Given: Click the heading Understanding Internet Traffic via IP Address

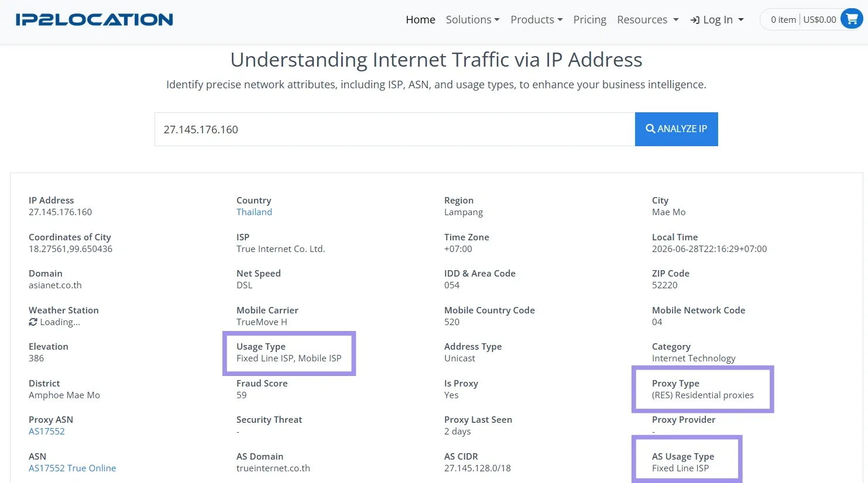Looking at the screenshot, I should click(x=436, y=60).
